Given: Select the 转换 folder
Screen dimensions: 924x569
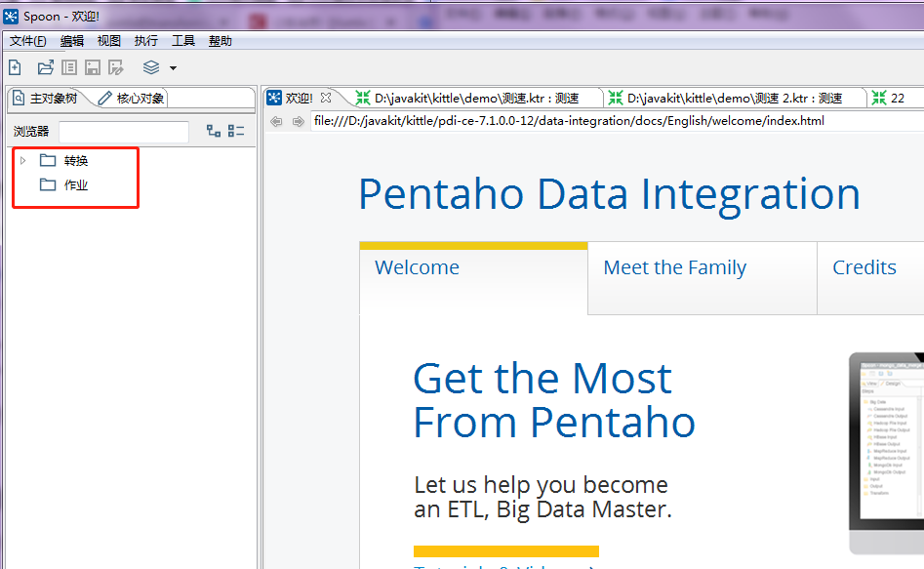Looking at the screenshot, I should tap(64, 160).
